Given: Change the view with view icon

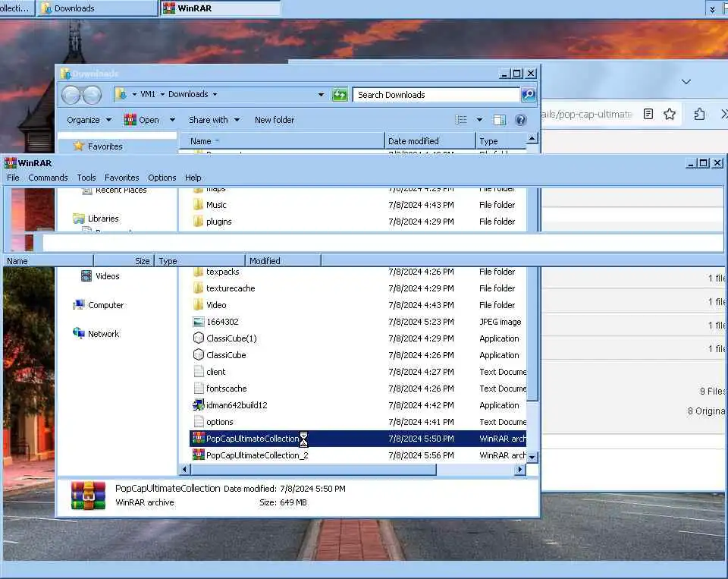Looking at the screenshot, I should (x=461, y=120).
